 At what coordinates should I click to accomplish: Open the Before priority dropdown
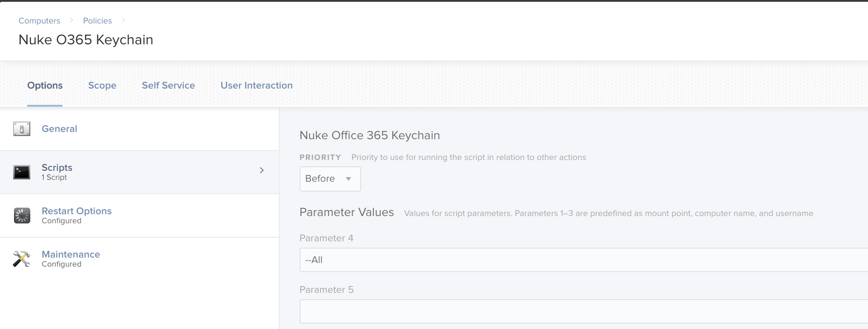click(x=330, y=179)
